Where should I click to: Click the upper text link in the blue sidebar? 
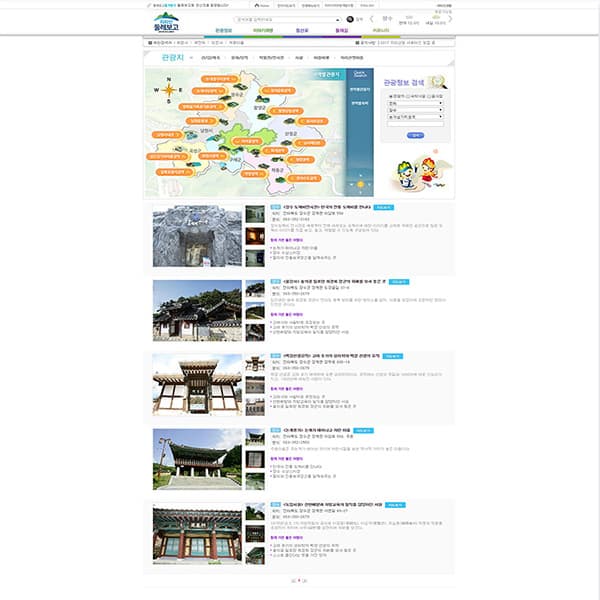coord(360,89)
